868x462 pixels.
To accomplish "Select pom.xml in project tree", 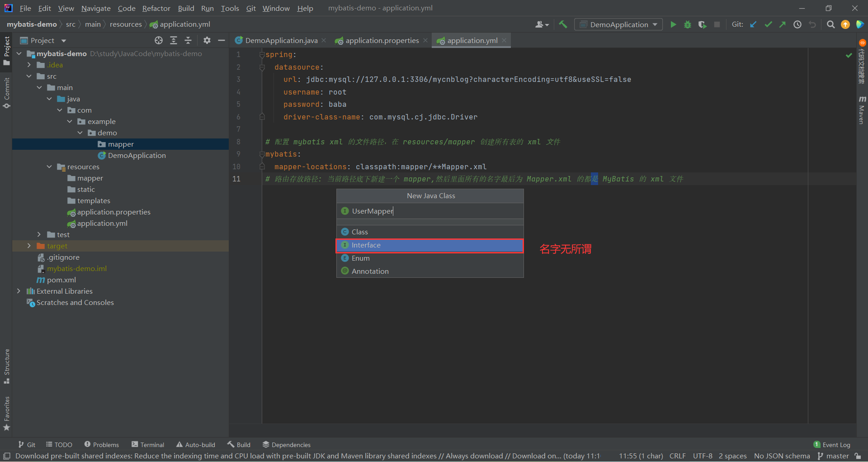I will click(61, 280).
